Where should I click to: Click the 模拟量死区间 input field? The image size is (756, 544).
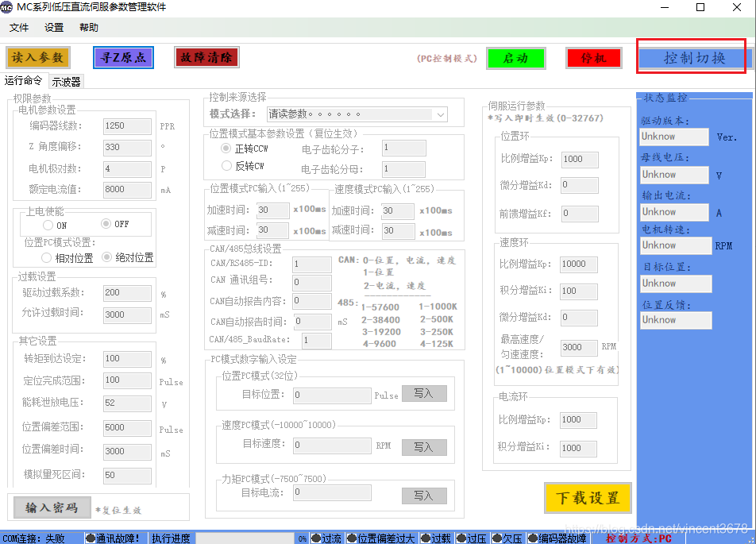(x=127, y=476)
